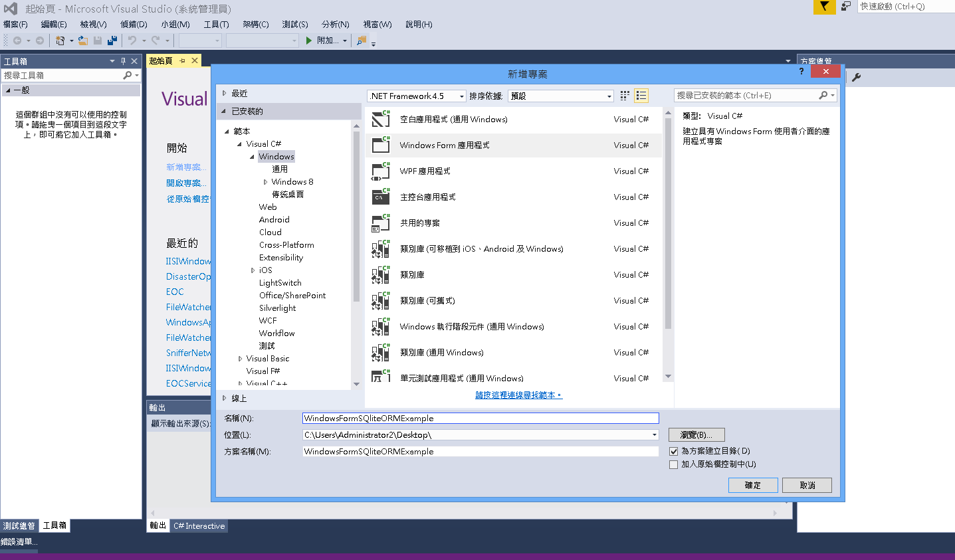Click the 名稱 project name input field
The height and width of the screenshot is (560, 955).
click(480, 419)
